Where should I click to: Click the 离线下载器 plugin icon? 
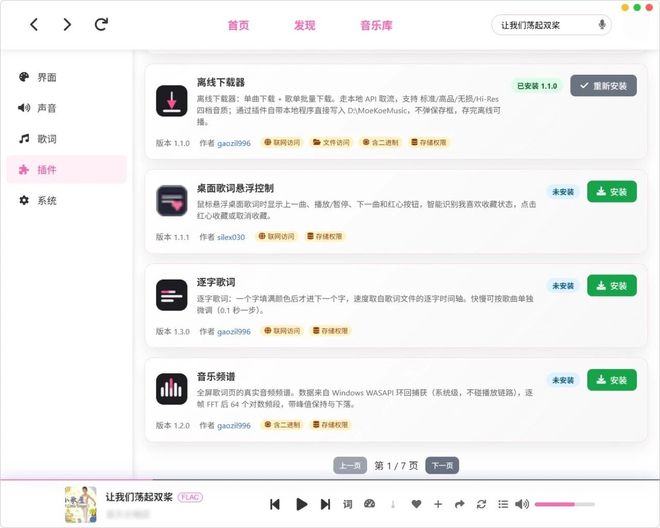172,101
